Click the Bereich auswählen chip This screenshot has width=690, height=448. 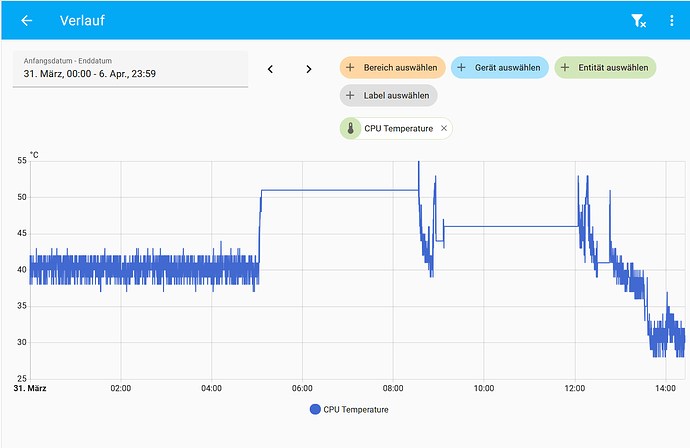click(393, 67)
